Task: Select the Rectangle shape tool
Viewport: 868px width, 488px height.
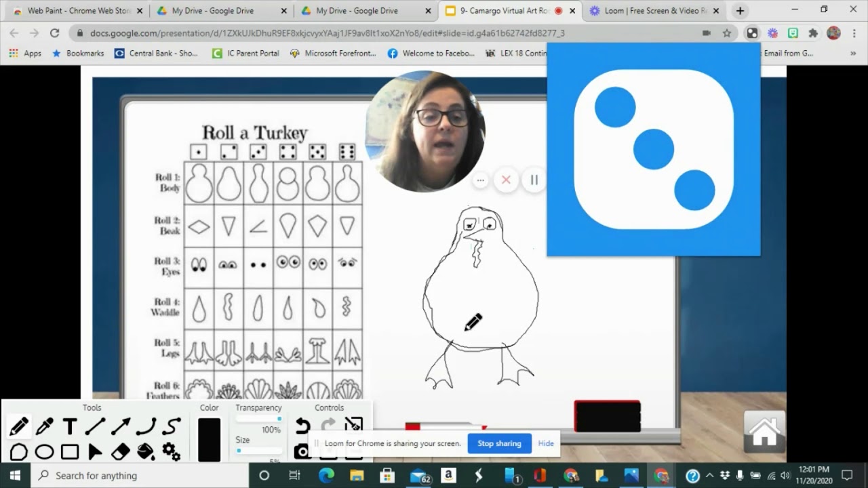Action: pyautogui.click(x=70, y=451)
